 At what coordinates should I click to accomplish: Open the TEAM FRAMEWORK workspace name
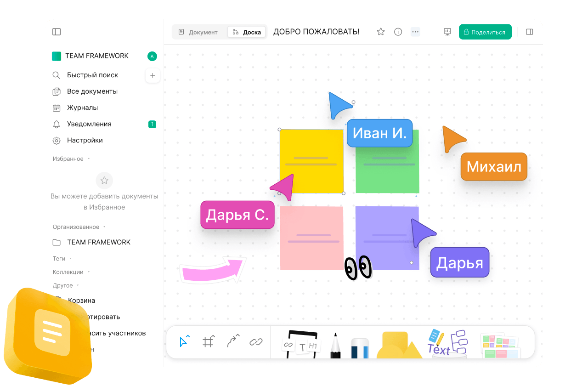click(x=97, y=56)
